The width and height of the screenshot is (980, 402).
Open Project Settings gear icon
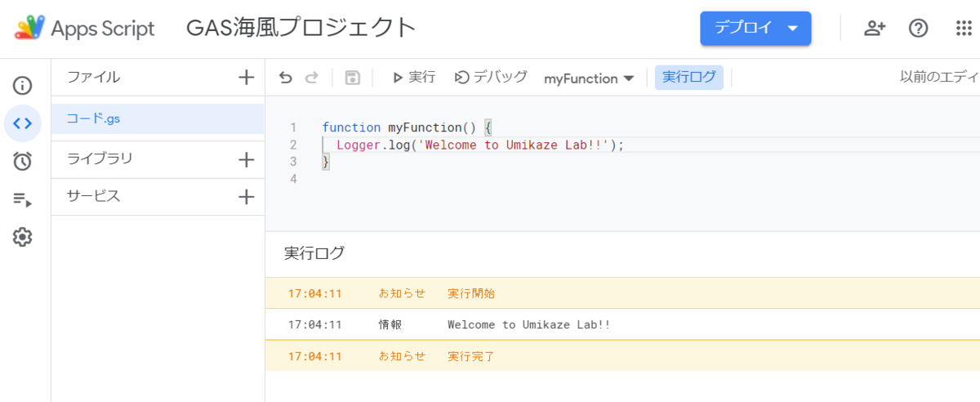point(23,237)
